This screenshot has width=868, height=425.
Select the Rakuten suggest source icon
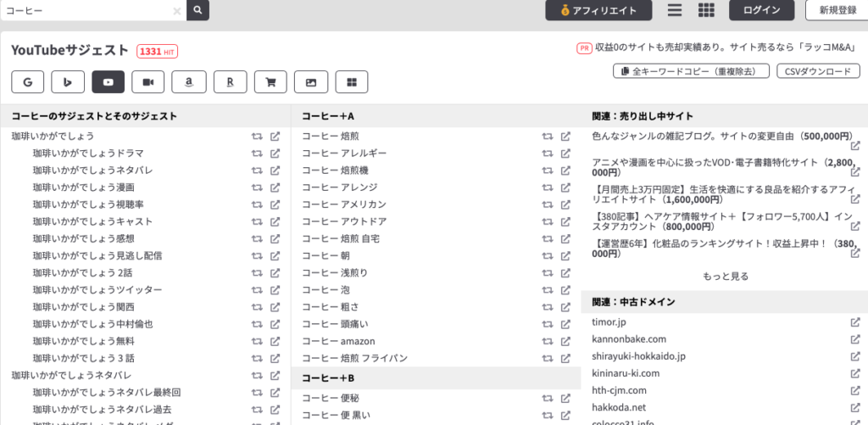click(231, 82)
